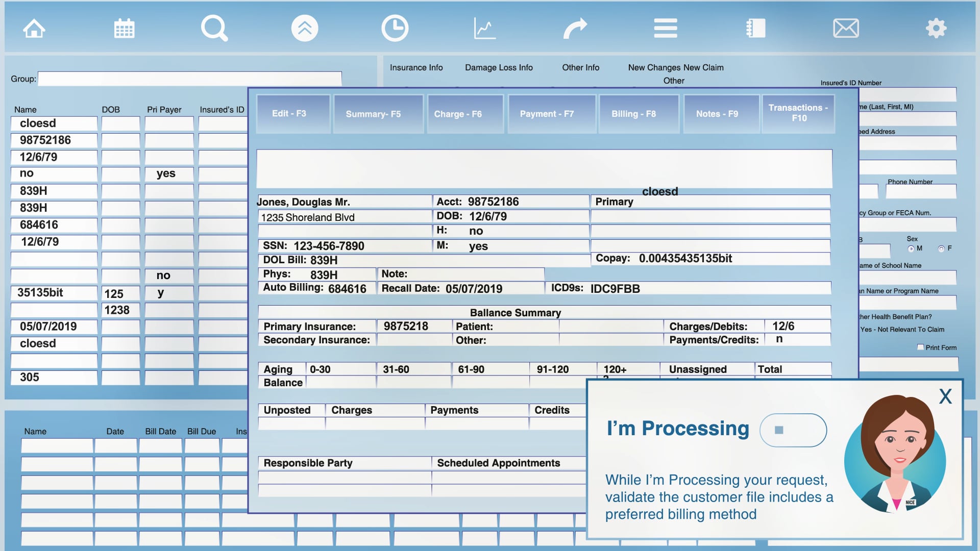Click the Group input field

click(x=189, y=79)
